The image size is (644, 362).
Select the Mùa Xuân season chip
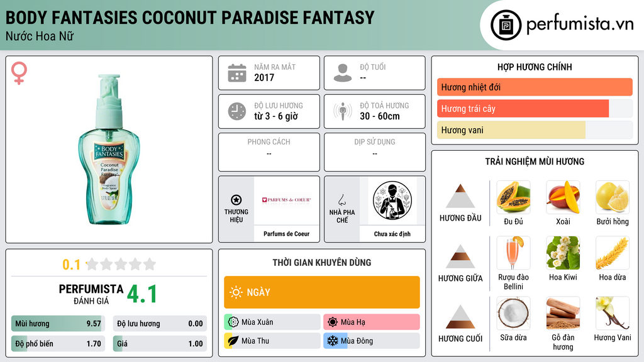pos(272,322)
